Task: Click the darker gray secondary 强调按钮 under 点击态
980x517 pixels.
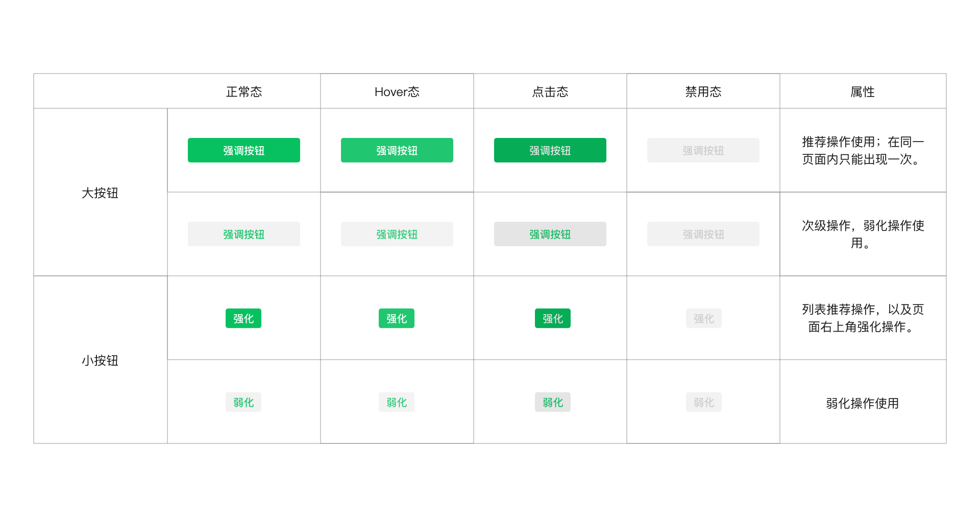Action: [x=550, y=234]
